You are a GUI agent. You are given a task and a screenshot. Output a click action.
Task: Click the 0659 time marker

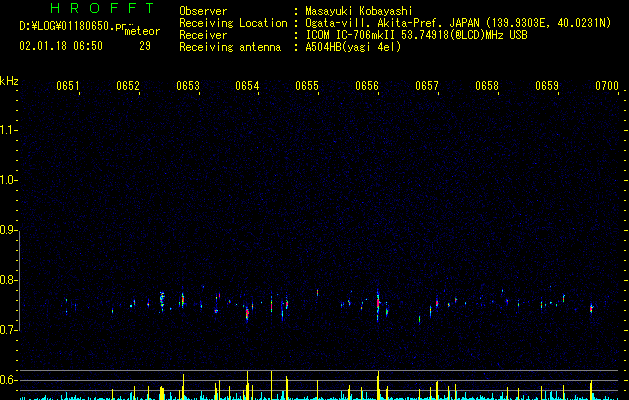547,86
